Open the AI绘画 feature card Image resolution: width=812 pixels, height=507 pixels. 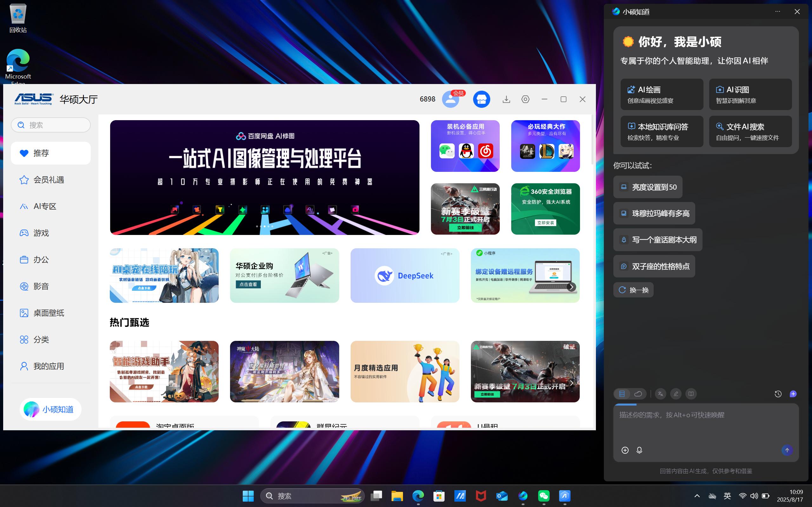[662, 94]
